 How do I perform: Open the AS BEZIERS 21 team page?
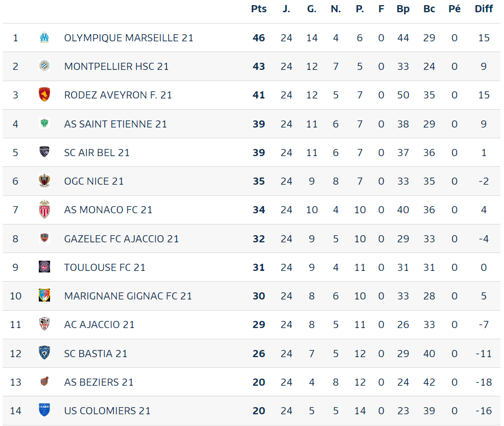pyautogui.click(x=99, y=382)
